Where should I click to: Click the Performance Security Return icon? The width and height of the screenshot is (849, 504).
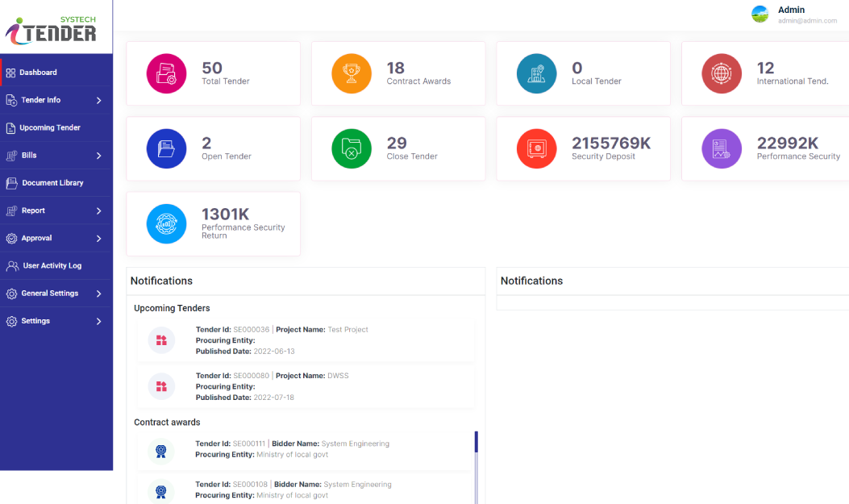click(166, 223)
